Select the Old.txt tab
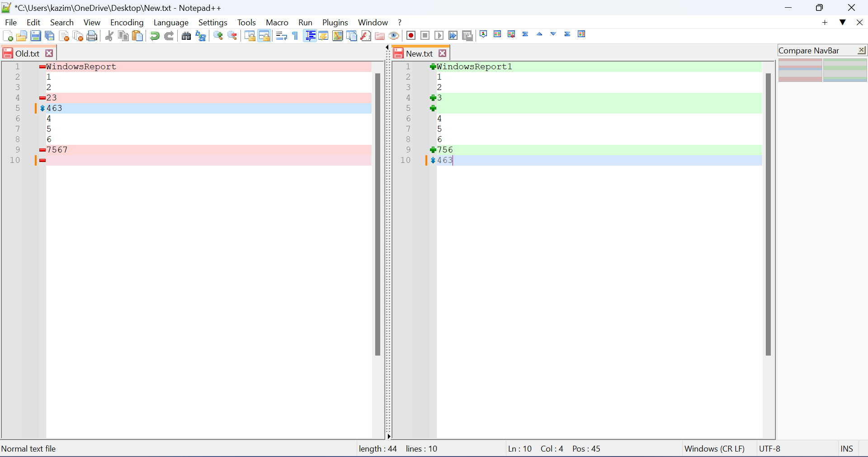 [x=28, y=53]
